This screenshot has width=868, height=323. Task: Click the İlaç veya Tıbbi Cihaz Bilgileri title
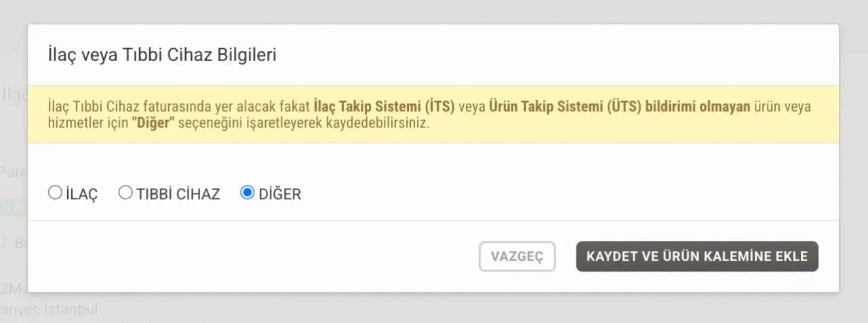tap(162, 55)
